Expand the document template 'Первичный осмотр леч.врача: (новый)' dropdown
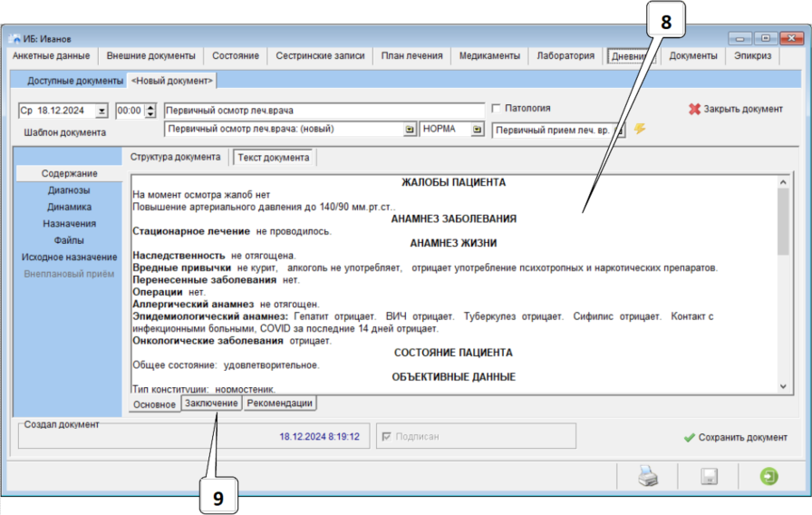Screen dimensions: 812x515 (x=410, y=130)
